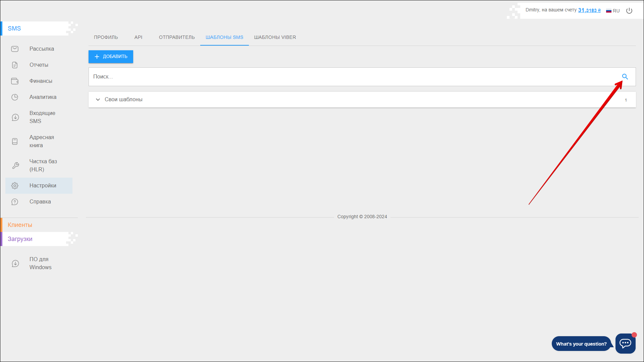Image resolution: width=644 pixels, height=362 pixels.
Task: Go to the Адресная книга menu item
Action: click(x=42, y=141)
